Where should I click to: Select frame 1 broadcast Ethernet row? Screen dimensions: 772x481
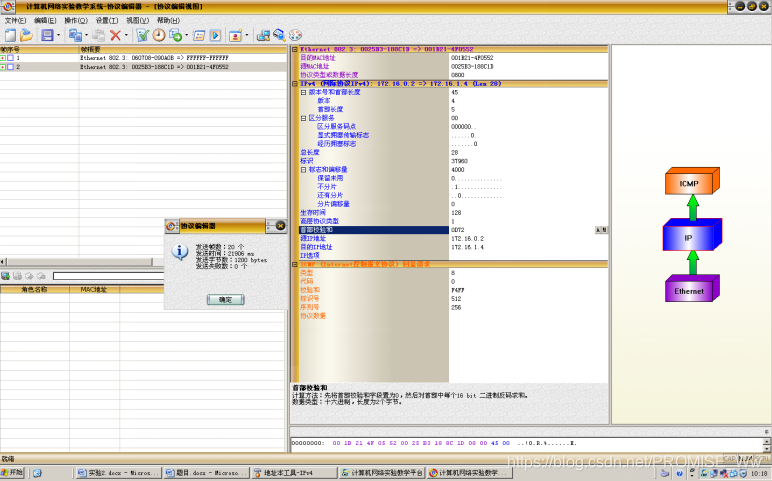[143, 58]
